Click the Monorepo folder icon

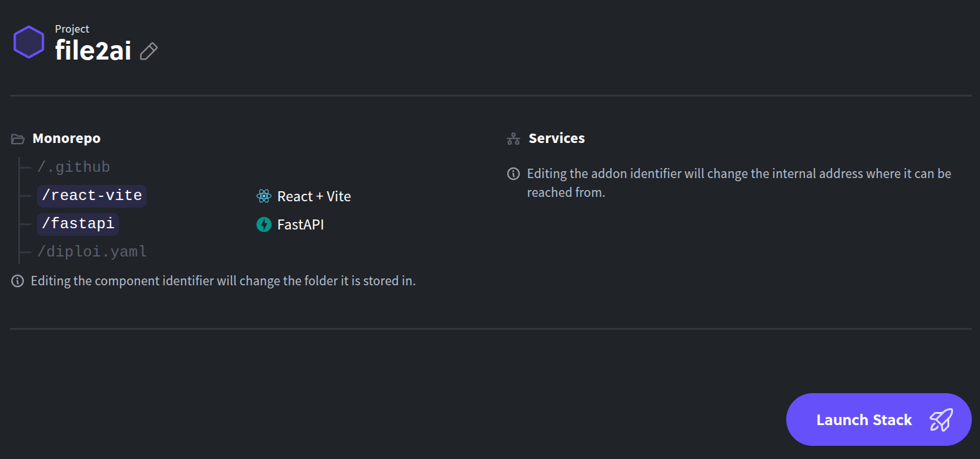(x=18, y=138)
